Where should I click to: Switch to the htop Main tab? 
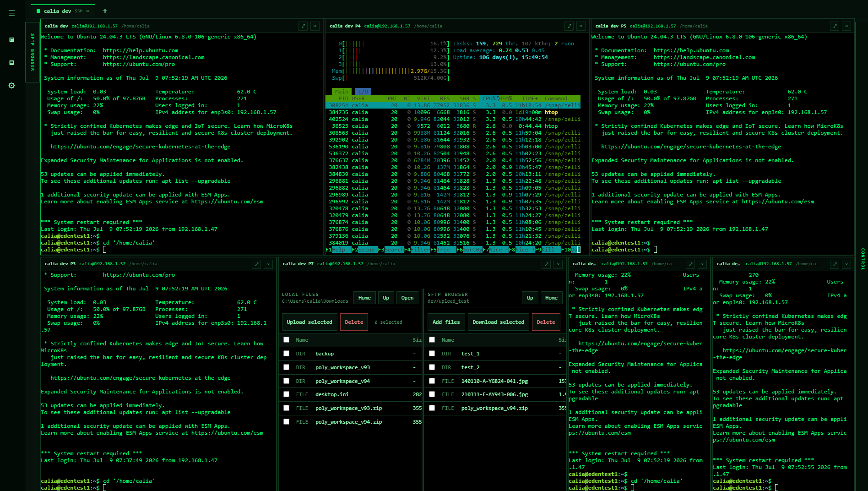[x=342, y=92]
